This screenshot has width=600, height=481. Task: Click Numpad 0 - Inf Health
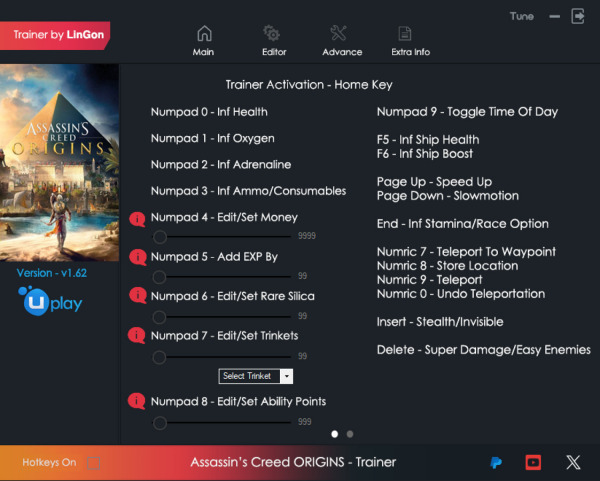pyautogui.click(x=209, y=112)
